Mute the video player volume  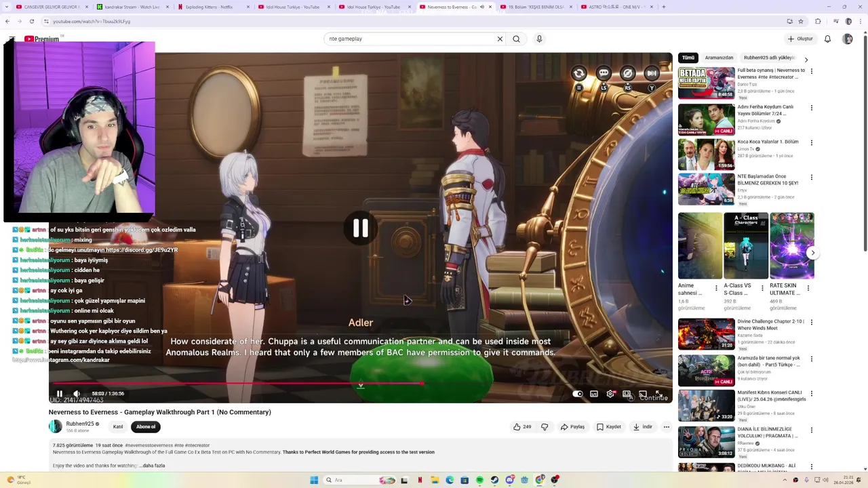(77, 394)
